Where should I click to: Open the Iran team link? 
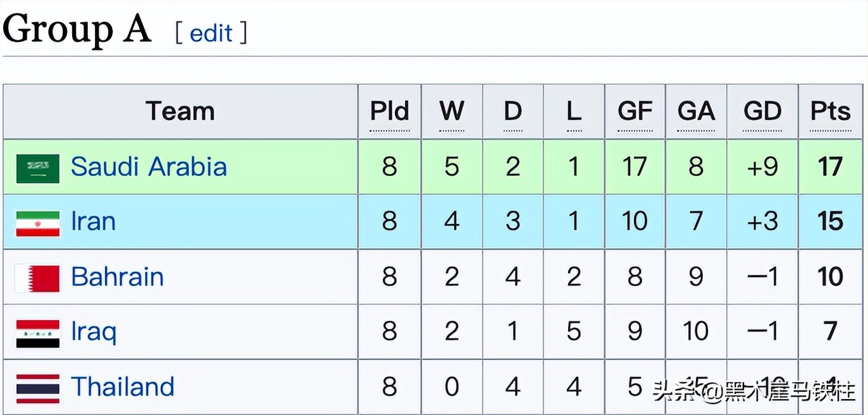pyautogui.click(x=93, y=222)
